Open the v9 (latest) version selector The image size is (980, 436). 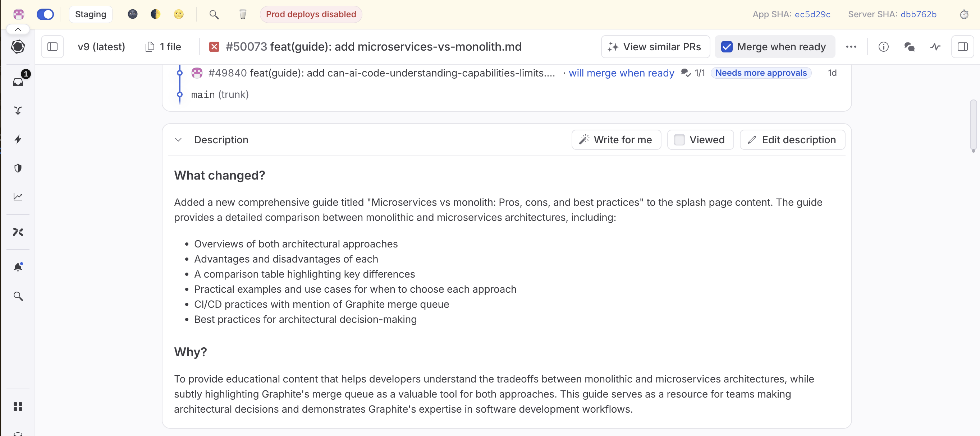101,46
